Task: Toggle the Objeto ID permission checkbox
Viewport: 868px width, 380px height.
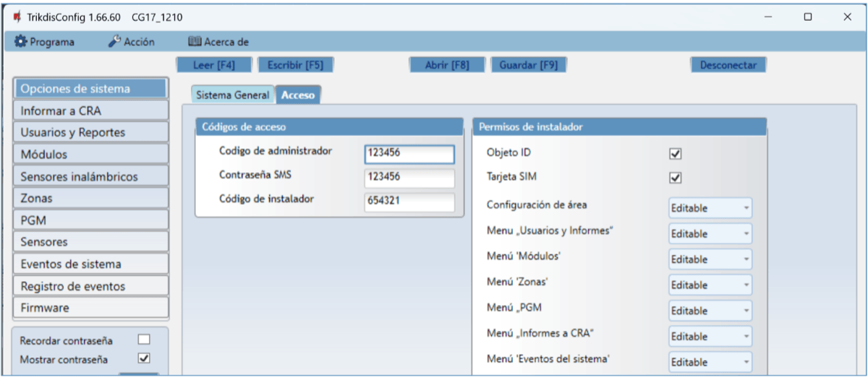Action: click(676, 153)
